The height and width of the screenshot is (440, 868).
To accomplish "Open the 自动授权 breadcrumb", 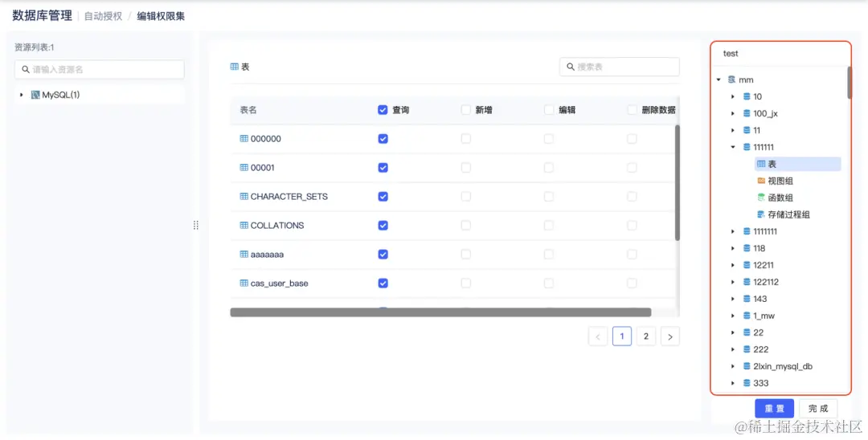I will 103,16.
